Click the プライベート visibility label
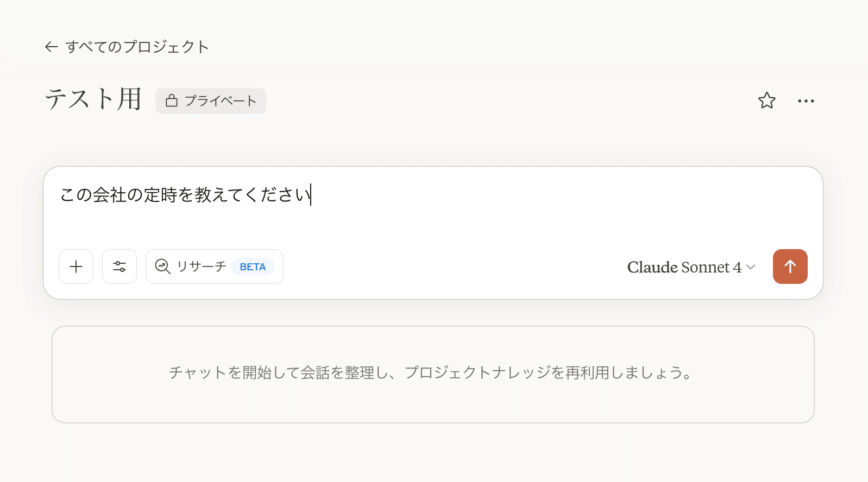The height and width of the screenshot is (482, 868). [x=221, y=101]
